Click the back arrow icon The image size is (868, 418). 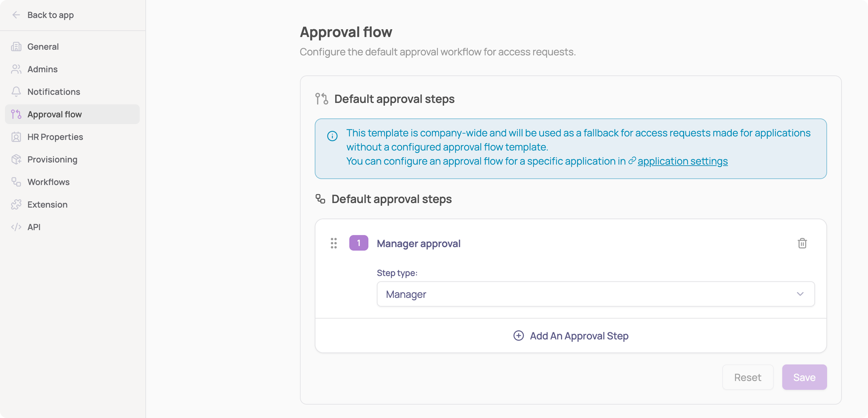[x=16, y=15]
